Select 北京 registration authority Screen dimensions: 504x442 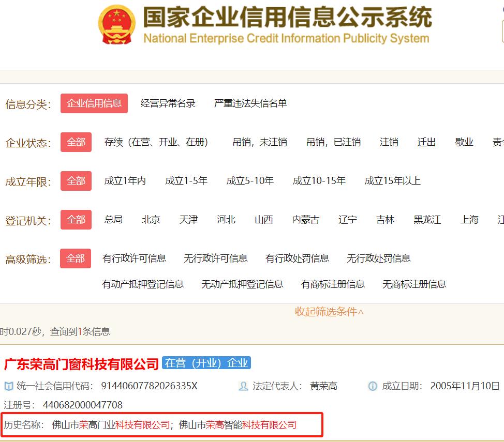(x=151, y=220)
